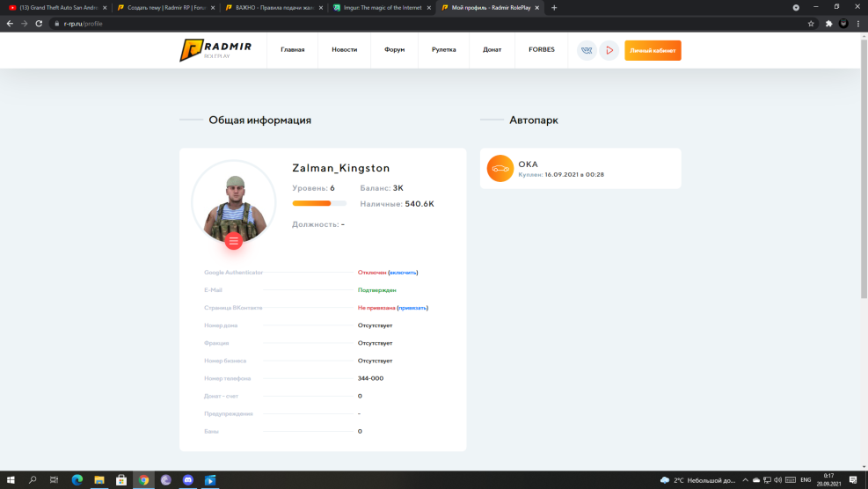Screen dimensions: 868x489
Task: Open Microsoft Store from taskbar
Action: [x=121, y=480]
